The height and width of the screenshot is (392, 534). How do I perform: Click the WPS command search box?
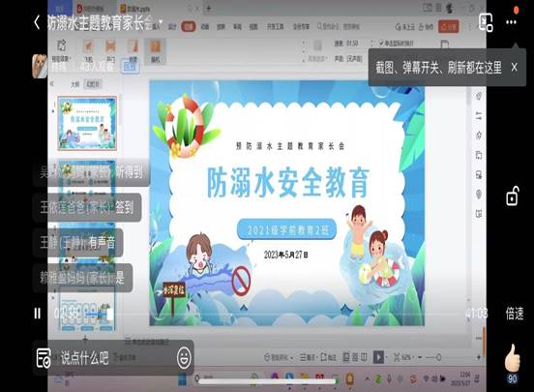point(339,26)
